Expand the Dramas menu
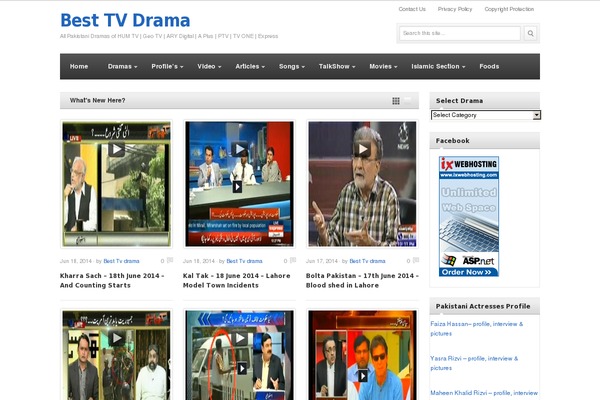 (x=122, y=67)
